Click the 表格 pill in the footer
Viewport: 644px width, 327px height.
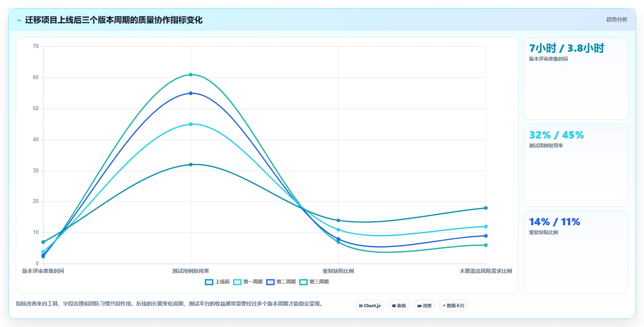click(x=399, y=306)
